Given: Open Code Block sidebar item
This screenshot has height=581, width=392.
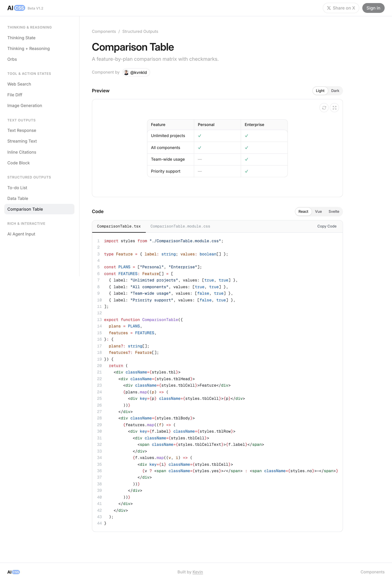Looking at the screenshot, I should [39, 163].
